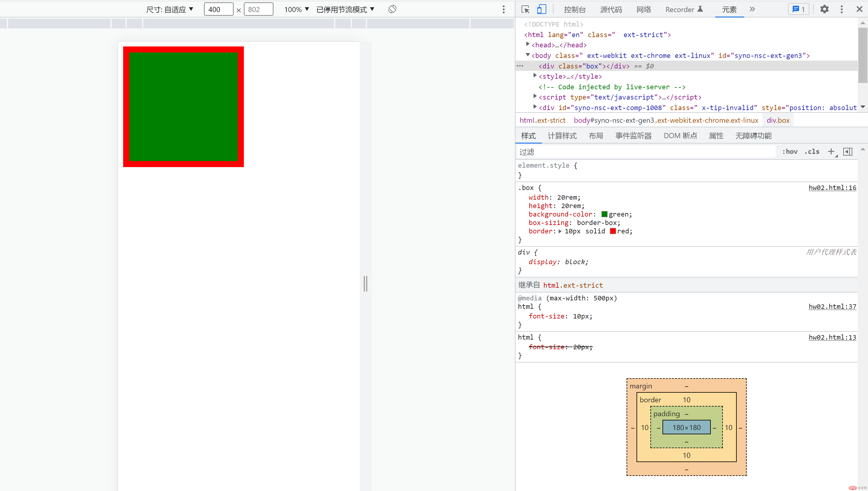Close the DevTools panel
868x491 pixels.
pyautogui.click(x=859, y=9)
